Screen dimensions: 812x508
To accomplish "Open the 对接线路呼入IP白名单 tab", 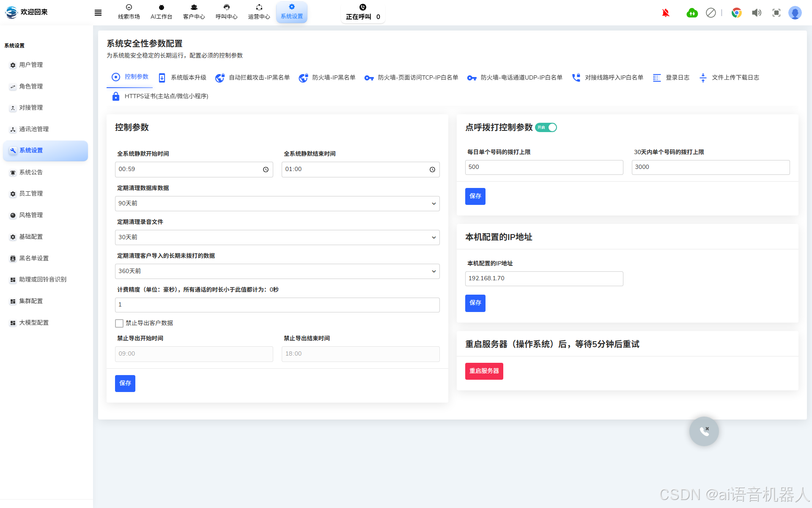I will point(607,77).
